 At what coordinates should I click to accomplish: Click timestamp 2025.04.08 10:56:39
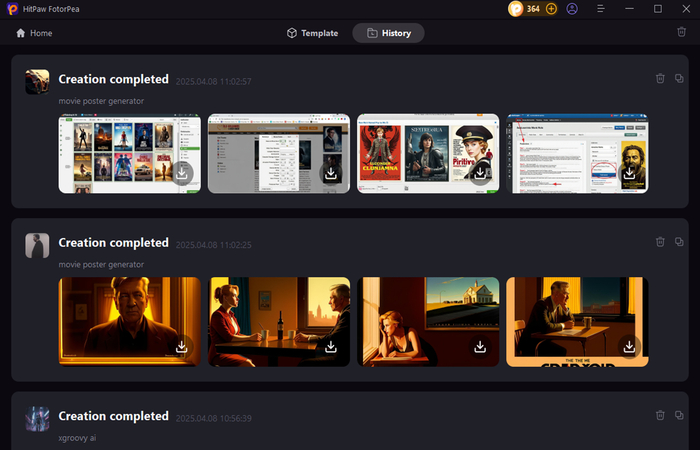click(x=213, y=418)
